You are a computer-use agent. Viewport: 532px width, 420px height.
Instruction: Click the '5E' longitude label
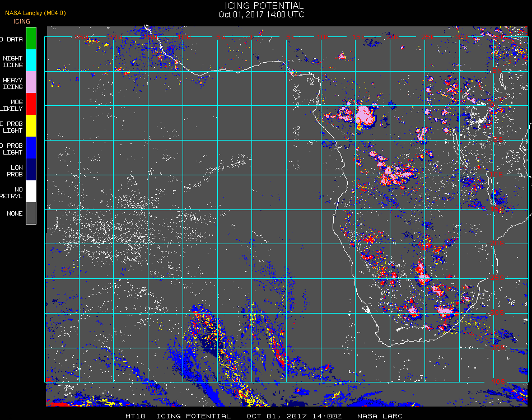click(x=291, y=37)
